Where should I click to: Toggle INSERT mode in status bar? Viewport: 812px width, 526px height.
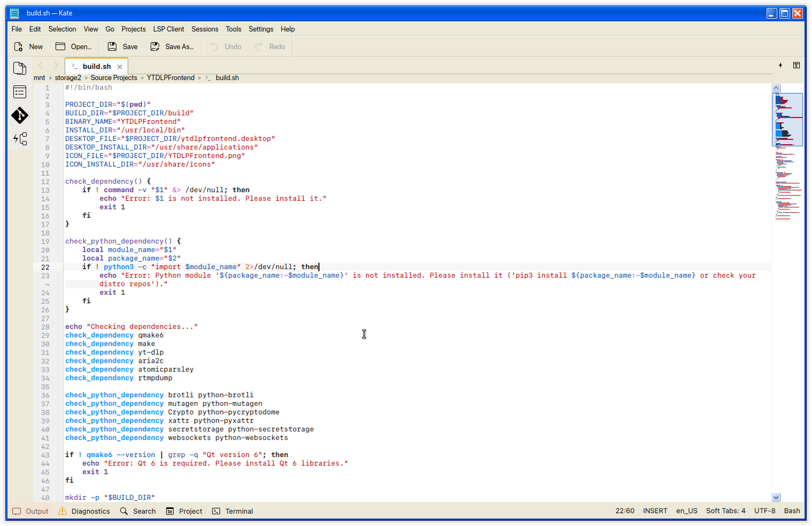click(655, 511)
